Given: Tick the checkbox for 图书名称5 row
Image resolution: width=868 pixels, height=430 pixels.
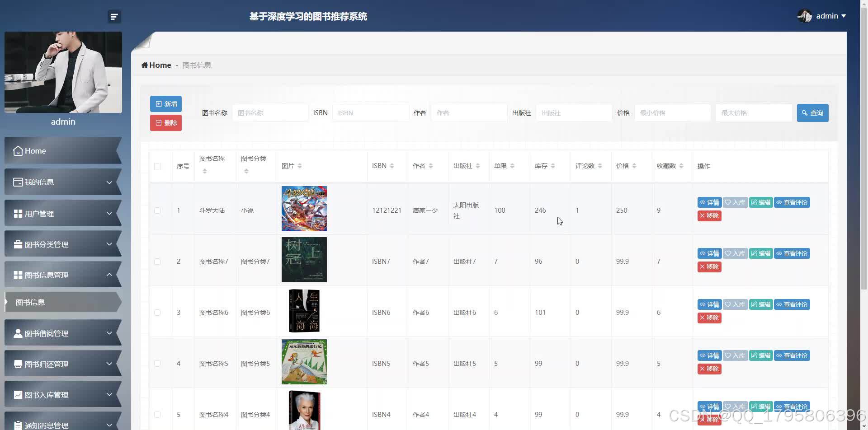Looking at the screenshot, I should (x=157, y=364).
